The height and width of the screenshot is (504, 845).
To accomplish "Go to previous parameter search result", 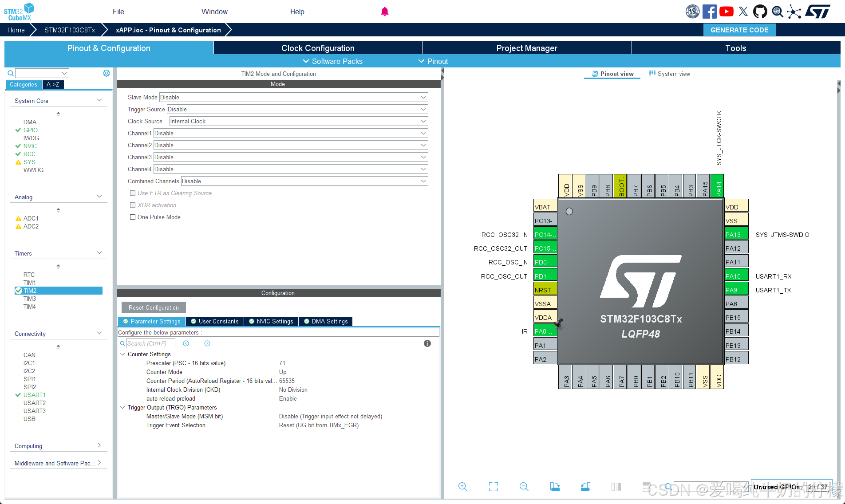I will coord(186,343).
